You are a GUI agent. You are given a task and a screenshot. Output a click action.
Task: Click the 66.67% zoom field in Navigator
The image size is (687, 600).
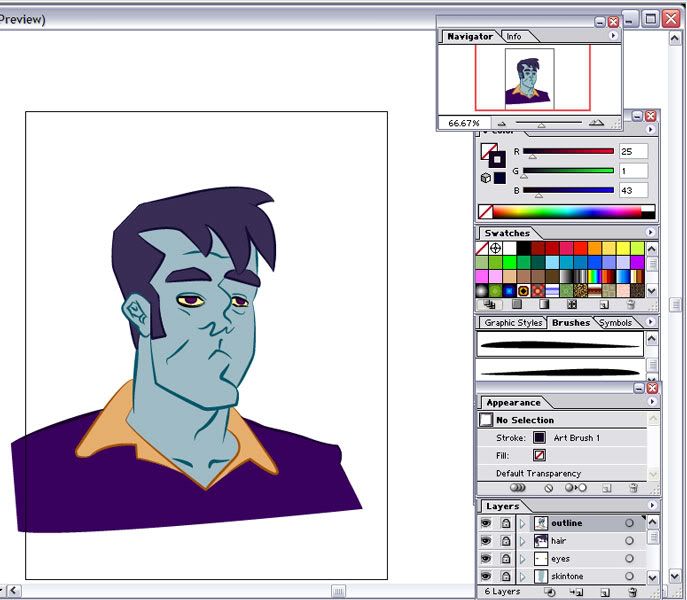464,123
